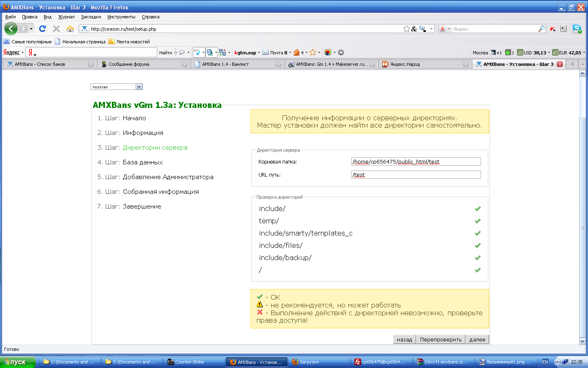Bookmark this page with the star icon
The height and width of the screenshot is (368, 588).
coord(407,29)
